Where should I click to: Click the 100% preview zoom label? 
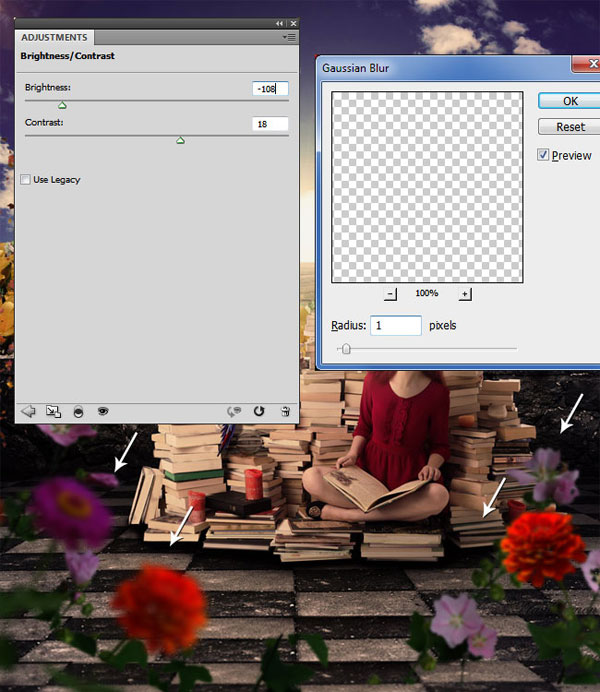tap(427, 293)
